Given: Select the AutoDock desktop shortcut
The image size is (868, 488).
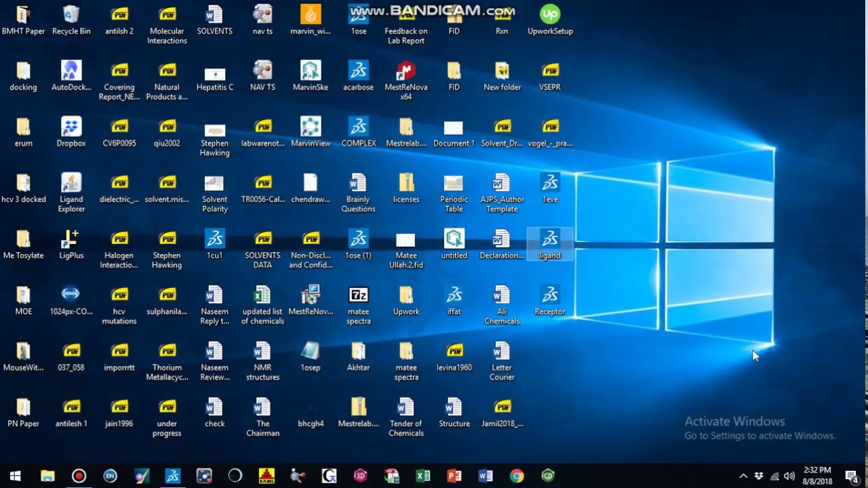Looking at the screenshot, I should (71, 77).
